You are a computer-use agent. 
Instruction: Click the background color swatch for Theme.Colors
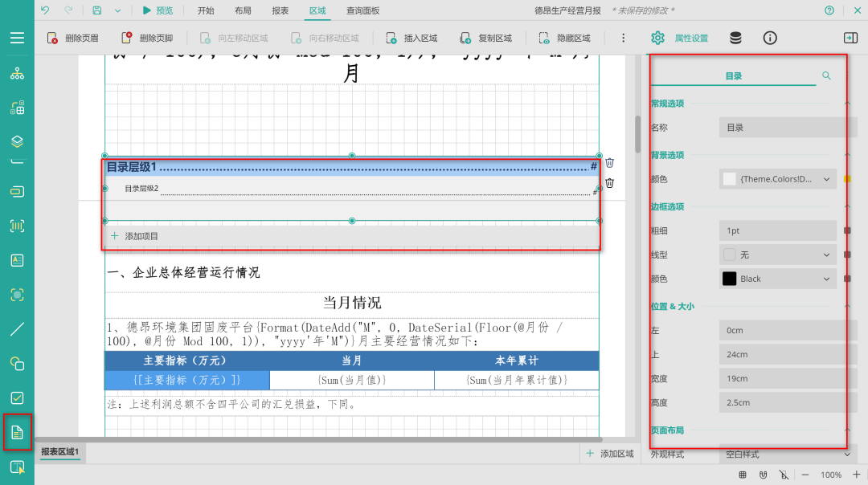pos(730,179)
